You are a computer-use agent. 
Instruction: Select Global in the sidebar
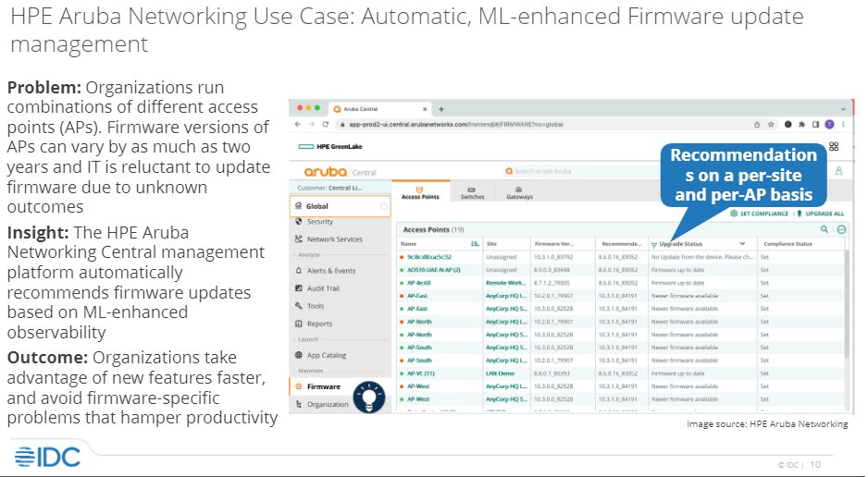point(340,206)
